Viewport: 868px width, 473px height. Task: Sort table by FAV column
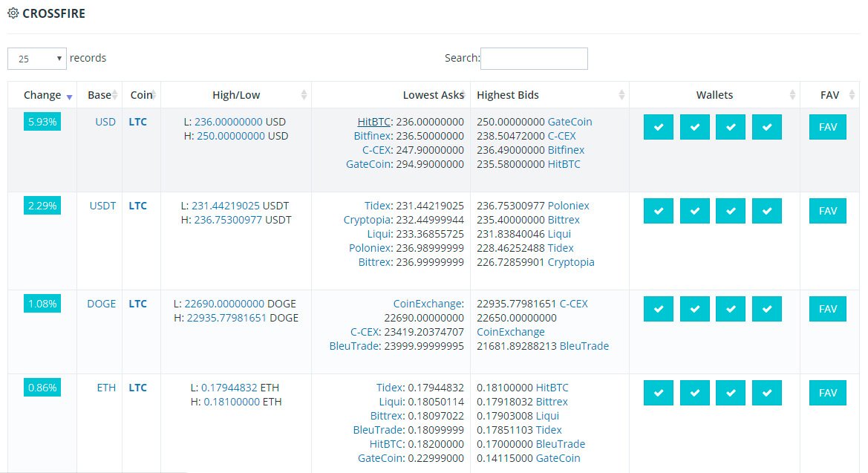(x=830, y=95)
